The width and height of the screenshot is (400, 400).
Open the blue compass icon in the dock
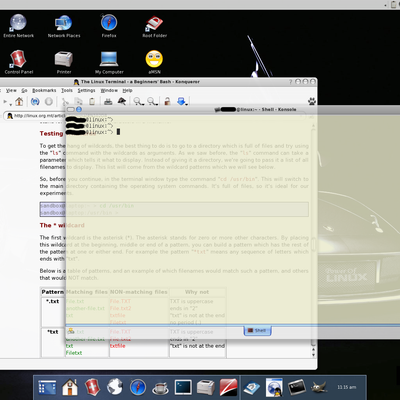click(x=138, y=388)
